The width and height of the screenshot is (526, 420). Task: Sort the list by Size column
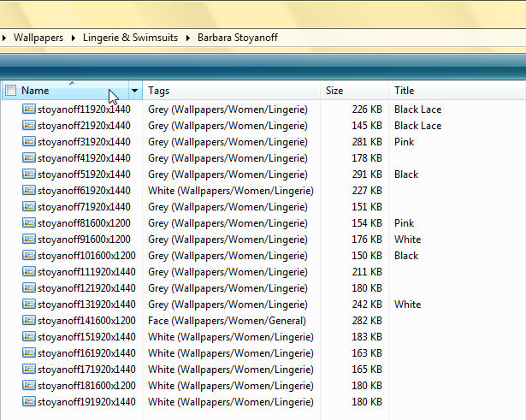354,91
